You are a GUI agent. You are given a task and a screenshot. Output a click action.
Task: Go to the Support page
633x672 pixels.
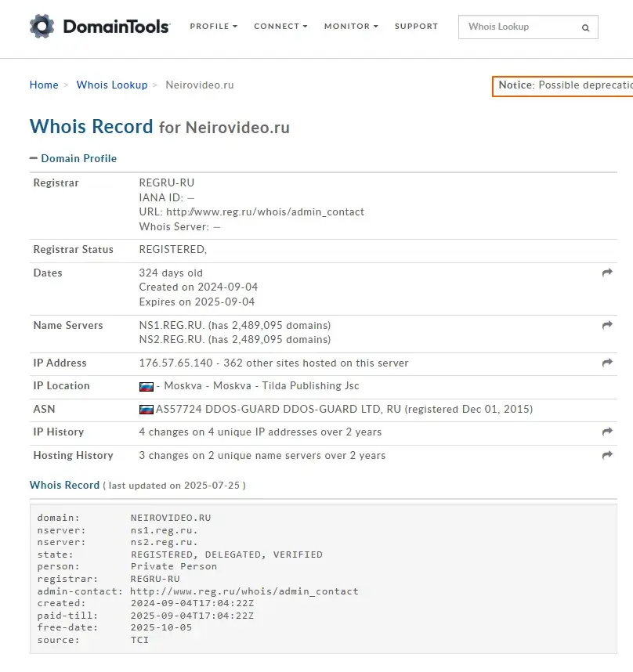(x=416, y=26)
